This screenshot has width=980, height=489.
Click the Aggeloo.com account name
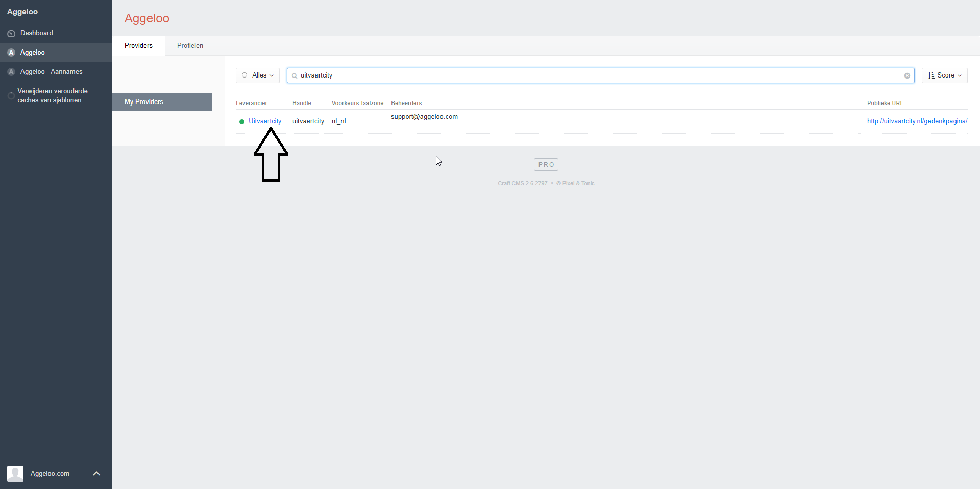[50, 474]
